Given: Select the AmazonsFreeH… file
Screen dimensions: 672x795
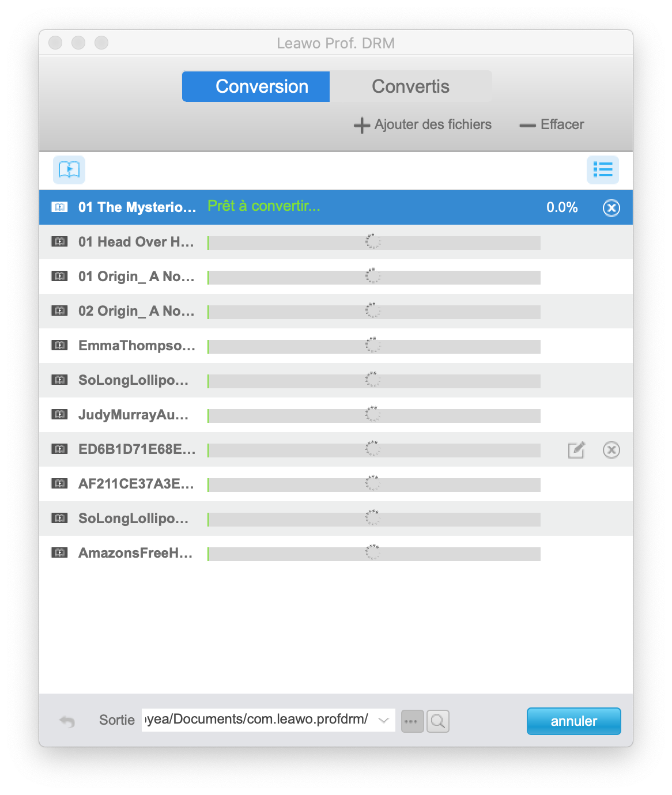Looking at the screenshot, I should 336,553.
